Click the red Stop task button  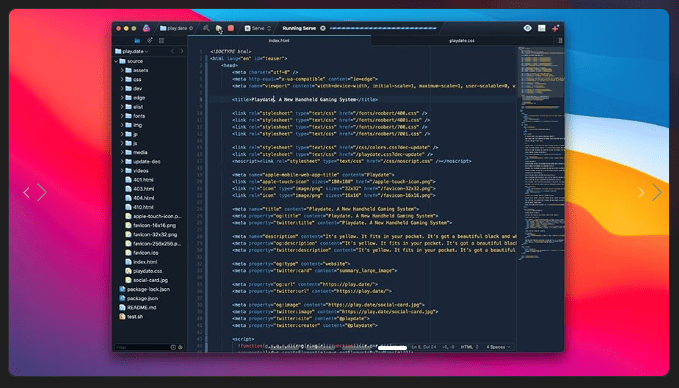pyautogui.click(x=231, y=28)
